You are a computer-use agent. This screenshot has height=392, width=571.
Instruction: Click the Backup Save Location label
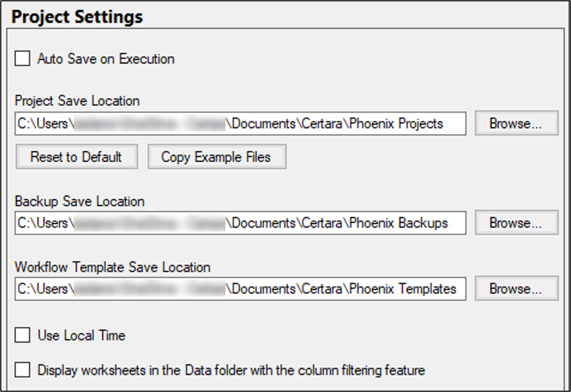click(80, 201)
